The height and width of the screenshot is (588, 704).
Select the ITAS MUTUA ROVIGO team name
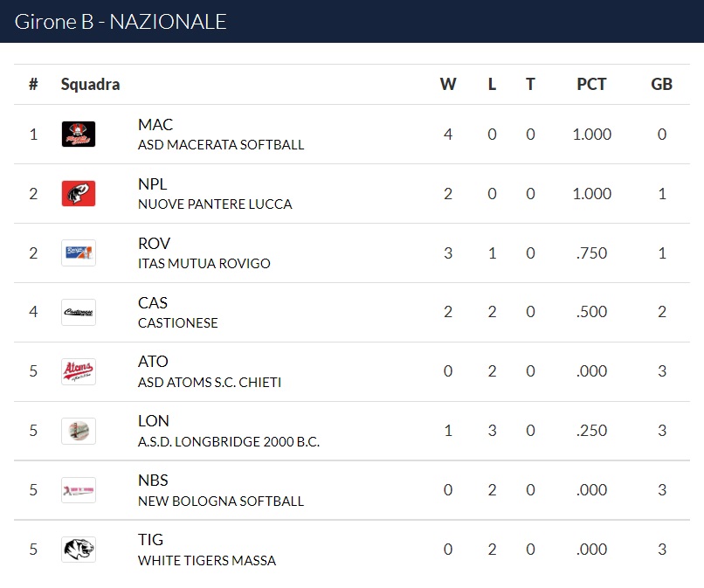coord(204,263)
